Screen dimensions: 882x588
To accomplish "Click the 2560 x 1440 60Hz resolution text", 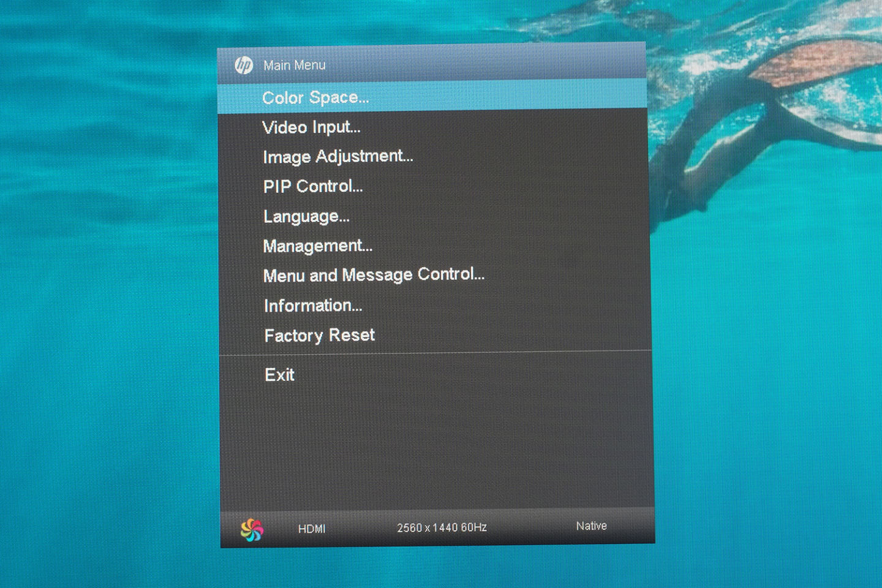I will click(x=442, y=527).
